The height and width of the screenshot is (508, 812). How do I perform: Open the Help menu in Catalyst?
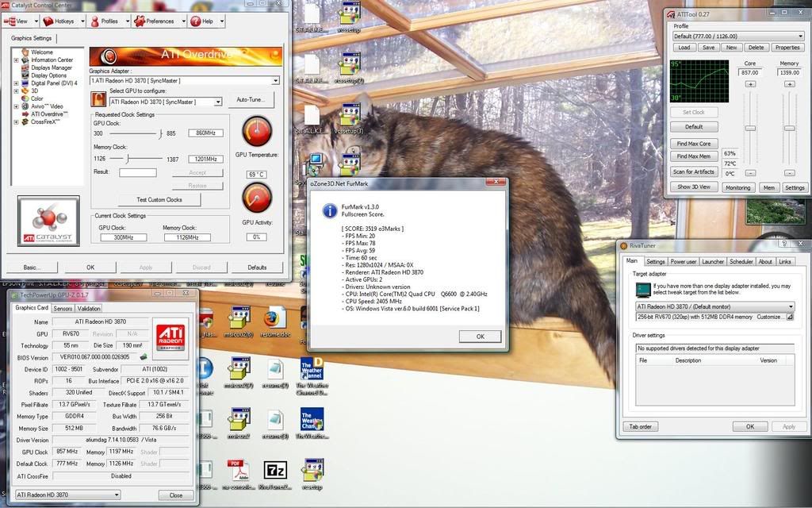[202, 21]
